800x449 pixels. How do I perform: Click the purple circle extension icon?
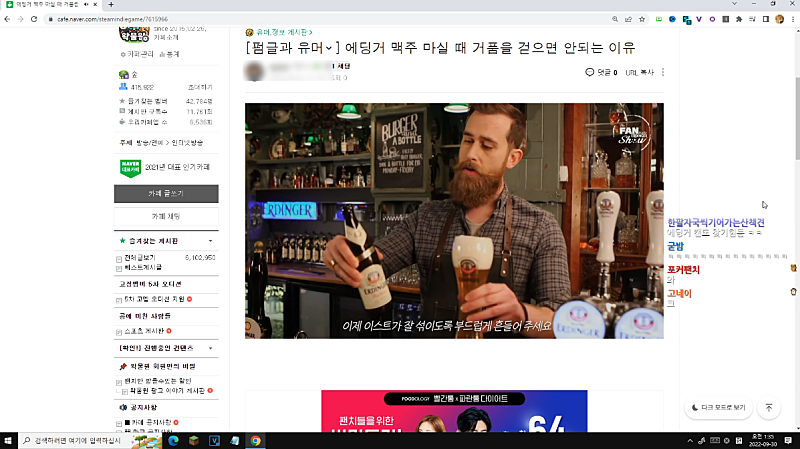[712, 19]
